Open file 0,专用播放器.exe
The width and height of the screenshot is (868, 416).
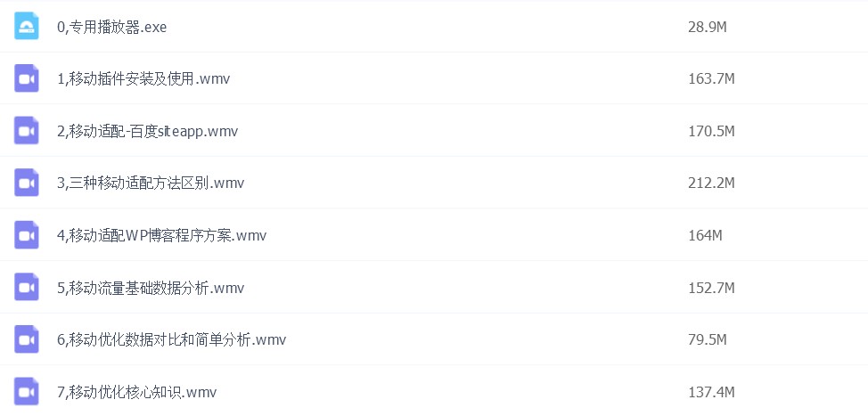point(111,27)
